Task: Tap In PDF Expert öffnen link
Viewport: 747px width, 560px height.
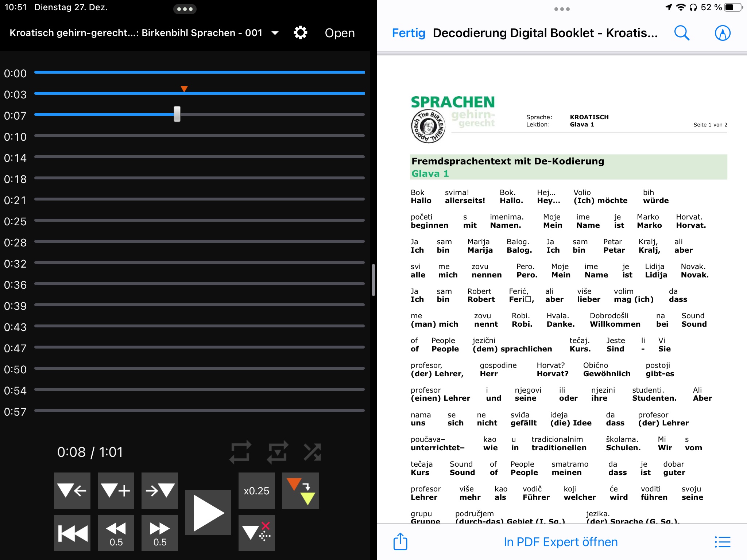Action: 561,542
